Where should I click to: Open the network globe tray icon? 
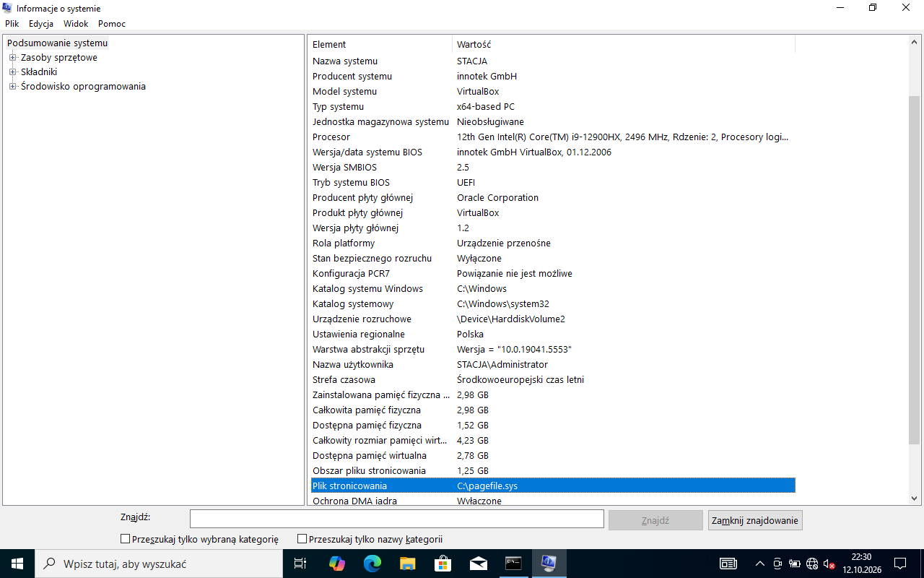pos(812,564)
